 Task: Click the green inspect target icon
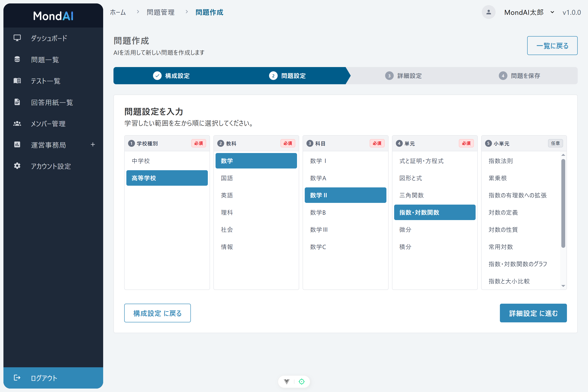(x=302, y=382)
